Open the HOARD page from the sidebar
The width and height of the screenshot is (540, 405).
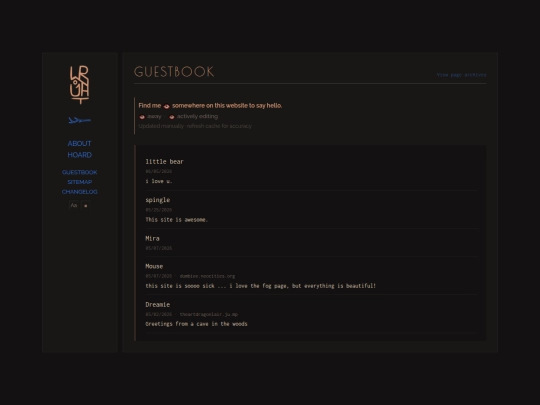point(80,155)
